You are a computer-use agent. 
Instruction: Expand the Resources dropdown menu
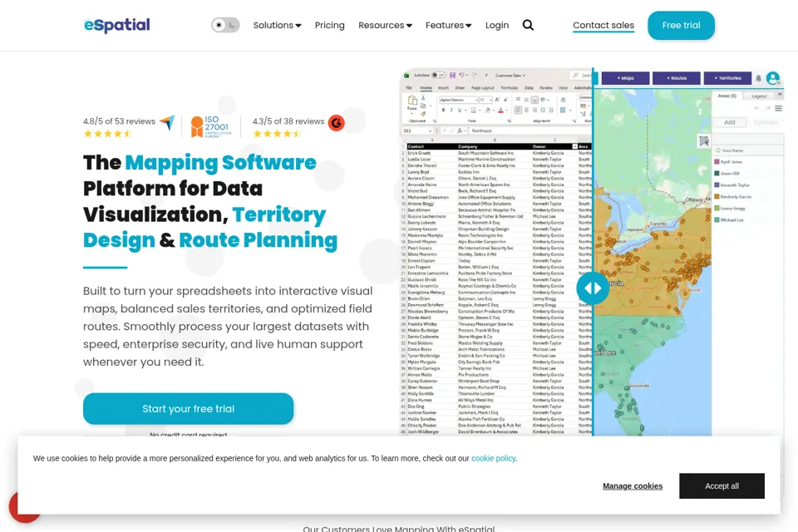(385, 25)
